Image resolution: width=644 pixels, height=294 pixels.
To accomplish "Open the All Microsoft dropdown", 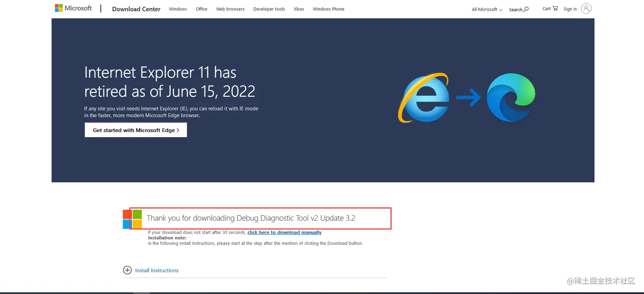I will pyautogui.click(x=487, y=9).
